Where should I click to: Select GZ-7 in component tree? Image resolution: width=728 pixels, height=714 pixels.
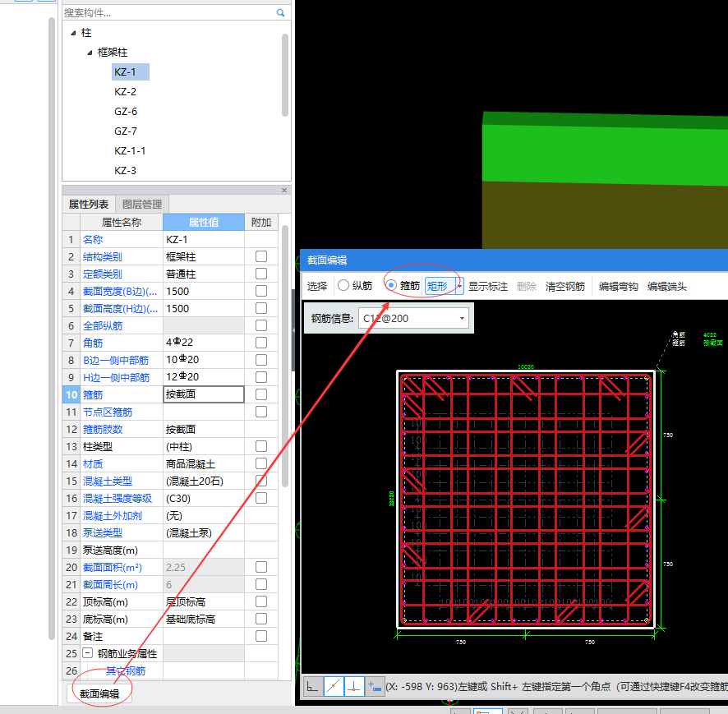pos(126,131)
